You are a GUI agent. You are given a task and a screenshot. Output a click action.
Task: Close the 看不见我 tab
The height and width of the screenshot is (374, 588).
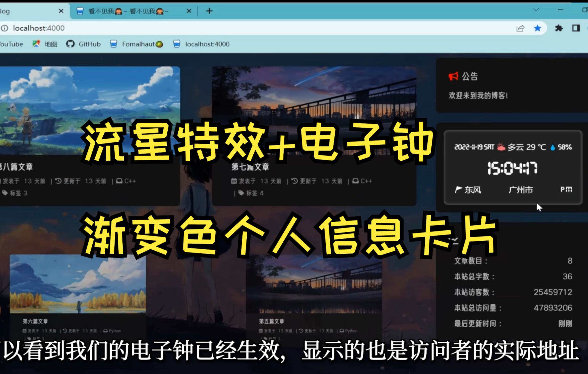click(x=189, y=11)
